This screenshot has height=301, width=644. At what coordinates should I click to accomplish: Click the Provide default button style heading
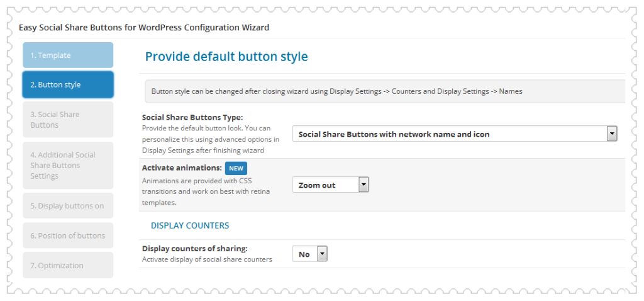[x=226, y=57]
